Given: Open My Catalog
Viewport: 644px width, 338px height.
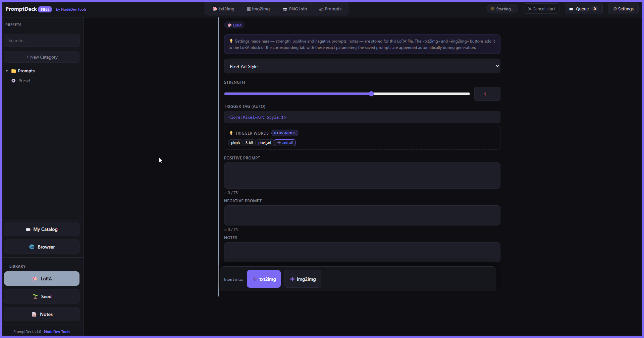Looking at the screenshot, I should 42,229.
